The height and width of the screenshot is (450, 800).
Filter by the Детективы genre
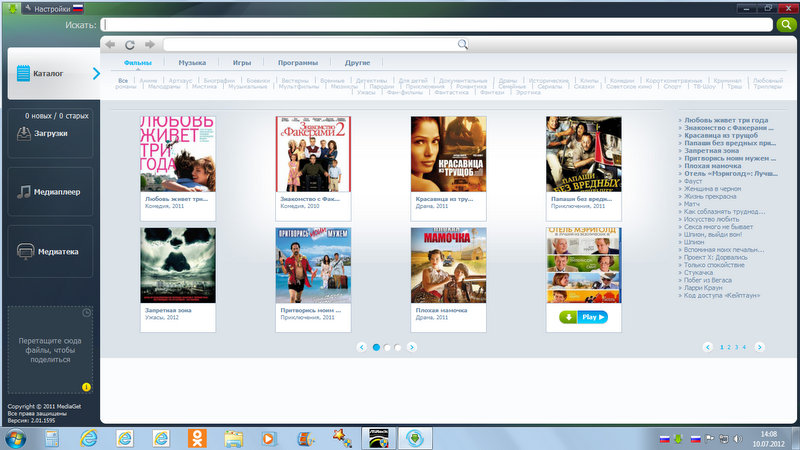coord(371,81)
